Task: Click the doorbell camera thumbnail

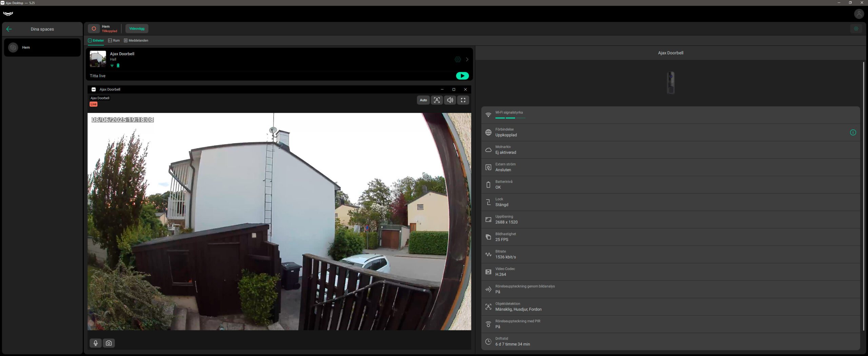Action: (98, 59)
